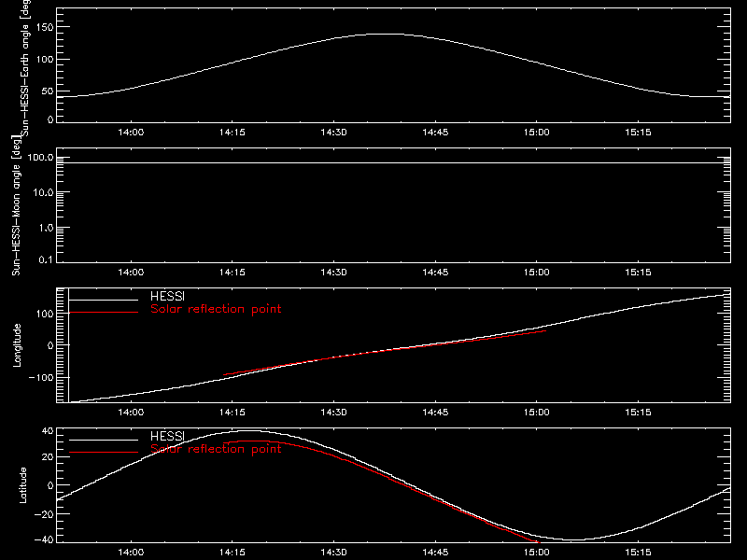Click 14:00 time label under Longitude plot
The height and width of the screenshot is (560, 747).
coord(131,413)
